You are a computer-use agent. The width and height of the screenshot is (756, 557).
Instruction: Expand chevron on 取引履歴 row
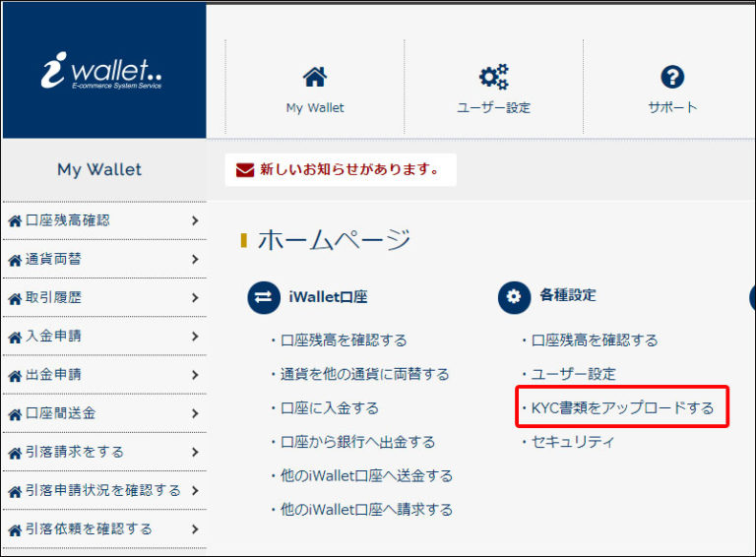tap(195, 298)
